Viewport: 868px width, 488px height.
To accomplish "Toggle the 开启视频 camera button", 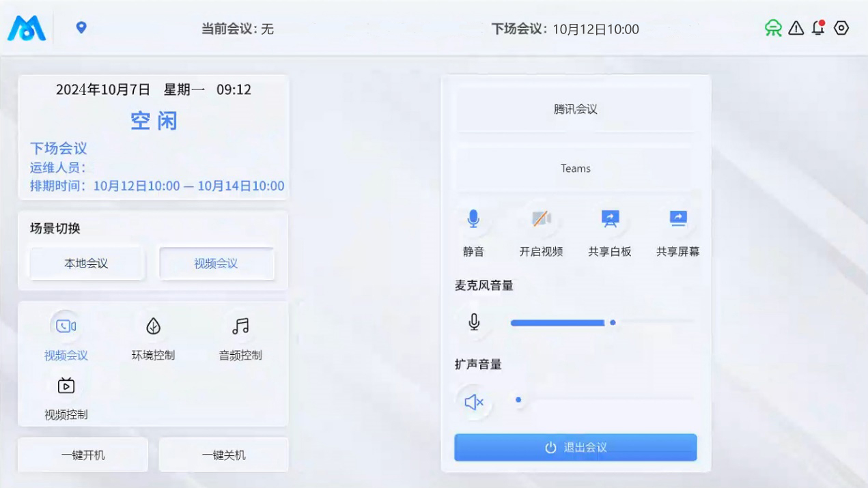I will click(x=541, y=219).
